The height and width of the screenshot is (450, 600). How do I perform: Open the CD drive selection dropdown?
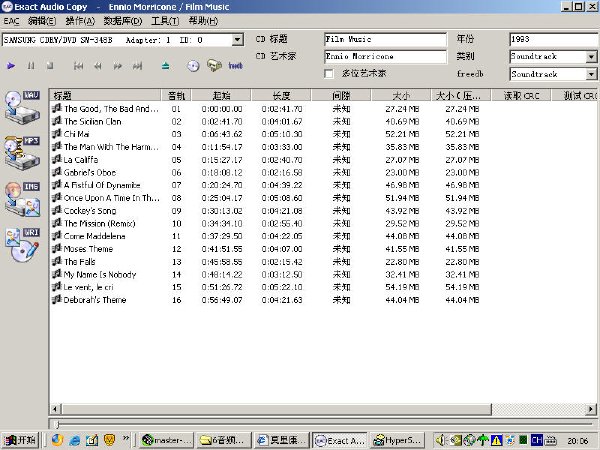pos(237,40)
